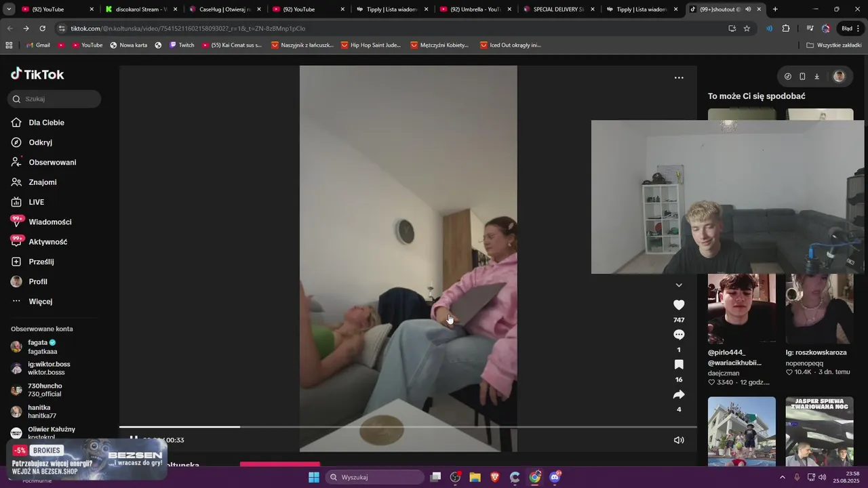The width and height of the screenshot is (868, 488).
Task: Open the TikTok home logo
Action: 37,74
